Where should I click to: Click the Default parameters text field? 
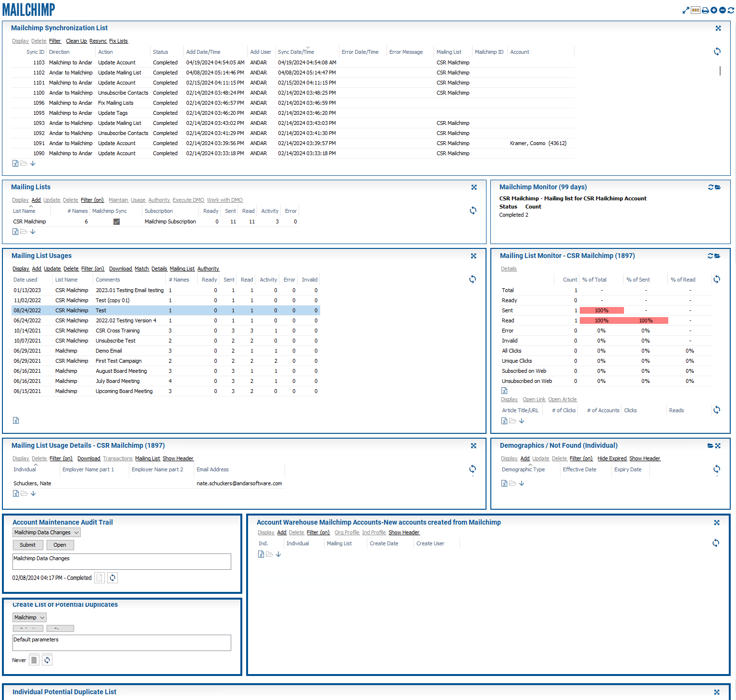[122, 643]
